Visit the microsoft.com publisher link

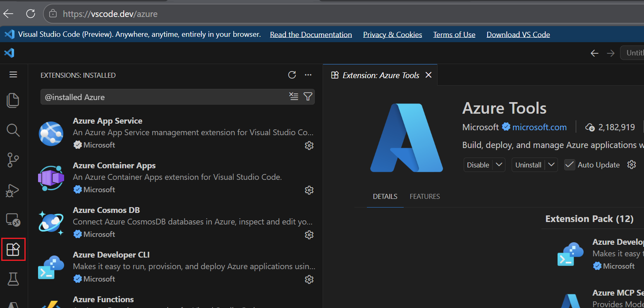pos(539,127)
